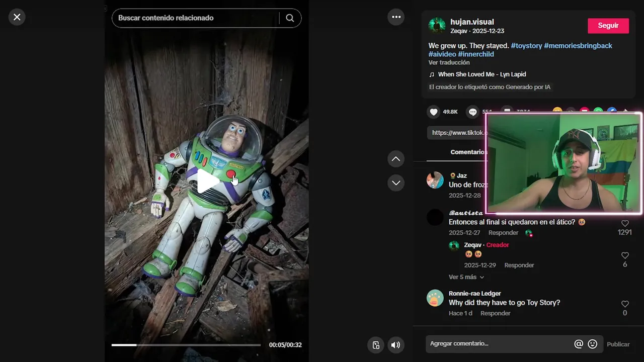The image size is (644, 362).
Task: Open the #memoriesbringback hashtag
Action: [x=578, y=46]
